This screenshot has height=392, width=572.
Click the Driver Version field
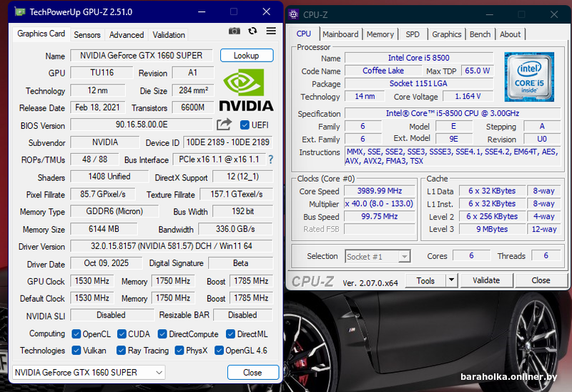172,246
